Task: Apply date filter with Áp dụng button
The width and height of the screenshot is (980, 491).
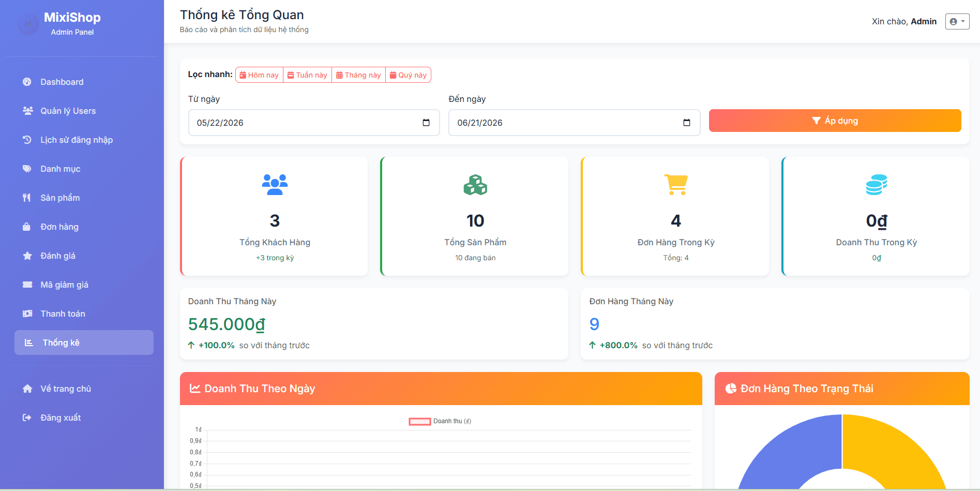Action: (835, 121)
